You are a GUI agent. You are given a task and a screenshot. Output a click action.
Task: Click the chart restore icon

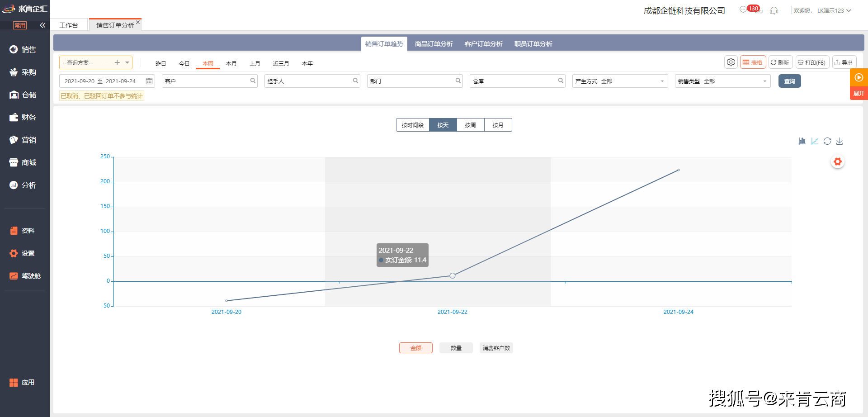coord(827,141)
